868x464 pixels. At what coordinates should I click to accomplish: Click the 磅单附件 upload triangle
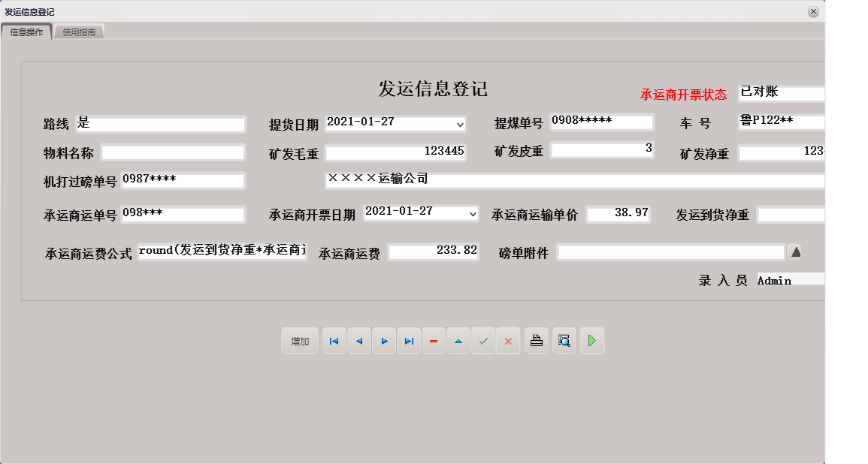click(795, 252)
